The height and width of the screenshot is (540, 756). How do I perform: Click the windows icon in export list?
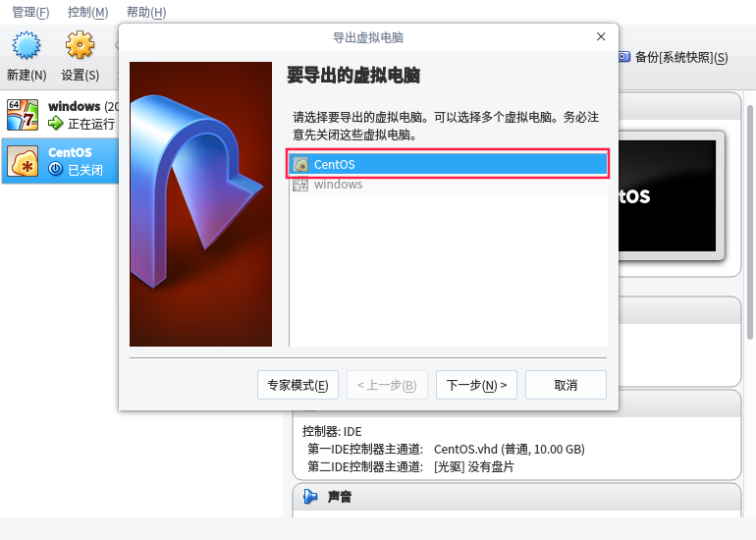(x=300, y=185)
